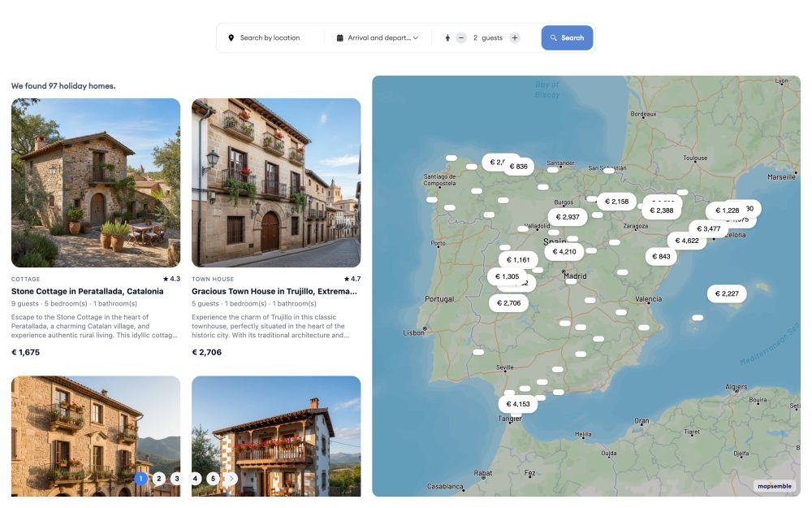Select the € 836 map price marker
This screenshot has width=812, height=508.
click(518, 167)
